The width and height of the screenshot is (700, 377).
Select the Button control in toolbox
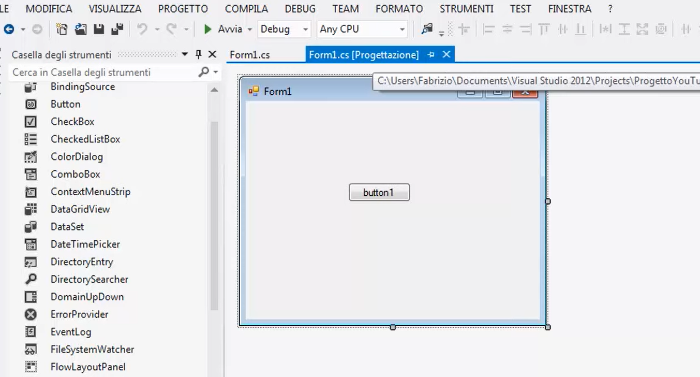coord(65,104)
